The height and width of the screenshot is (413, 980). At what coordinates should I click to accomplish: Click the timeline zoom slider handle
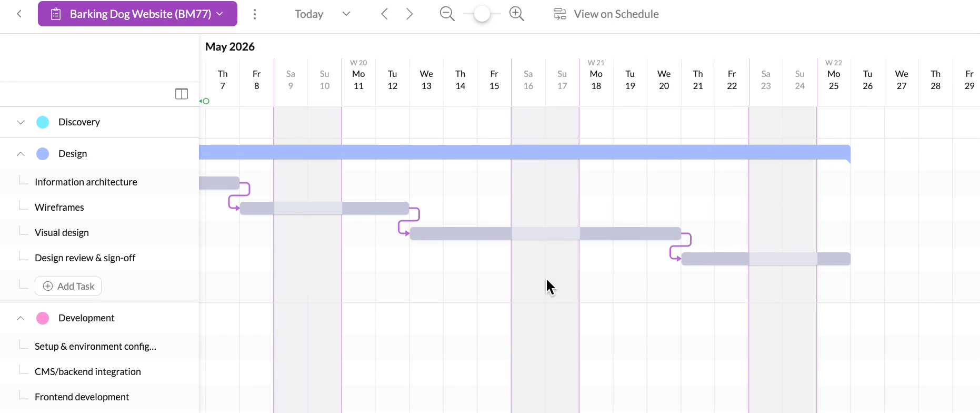[x=482, y=14]
